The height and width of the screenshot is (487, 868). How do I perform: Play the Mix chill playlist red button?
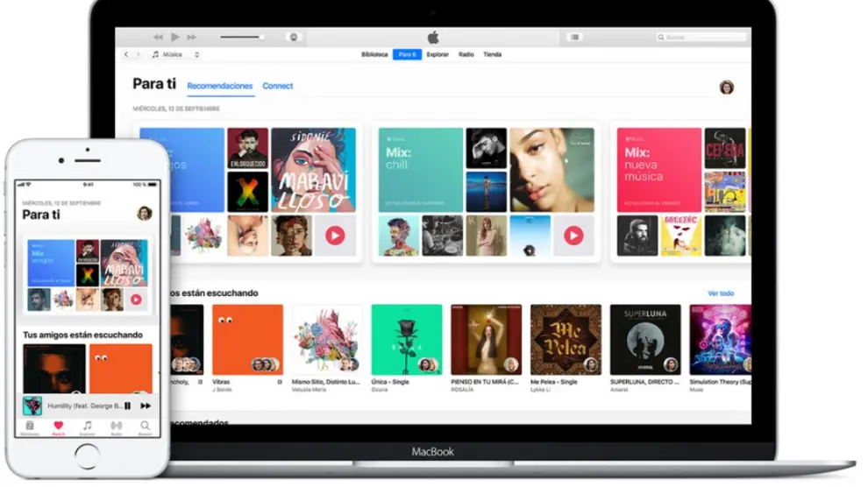click(573, 235)
